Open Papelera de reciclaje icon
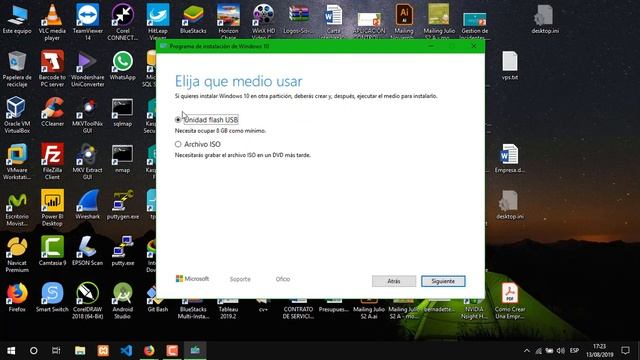 coord(17,69)
